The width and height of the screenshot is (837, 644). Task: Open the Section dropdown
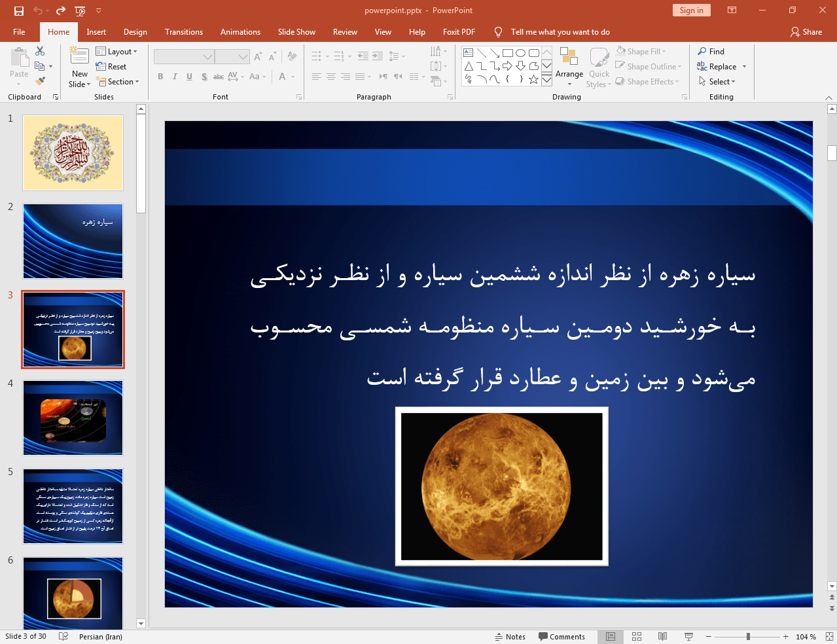tap(118, 81)
